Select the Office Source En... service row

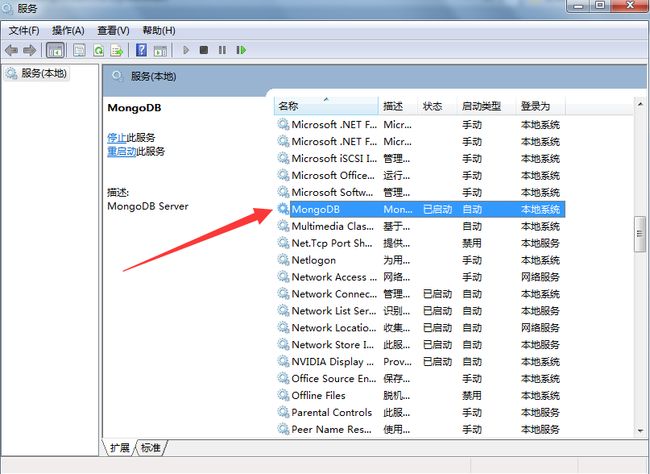tap(419, 379)
